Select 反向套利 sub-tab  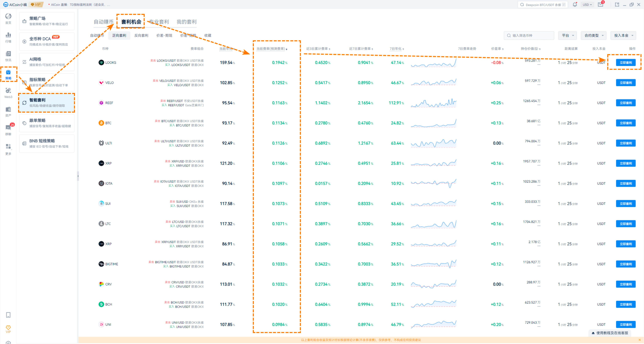pyautogui.click(x=141, y=36)
